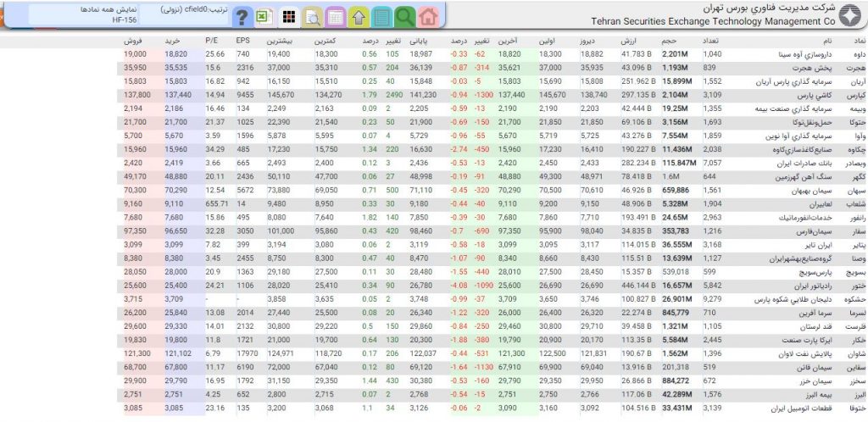Sort by the ارزش column header
This screenshot has height=422, width=868.
(630, 41)
